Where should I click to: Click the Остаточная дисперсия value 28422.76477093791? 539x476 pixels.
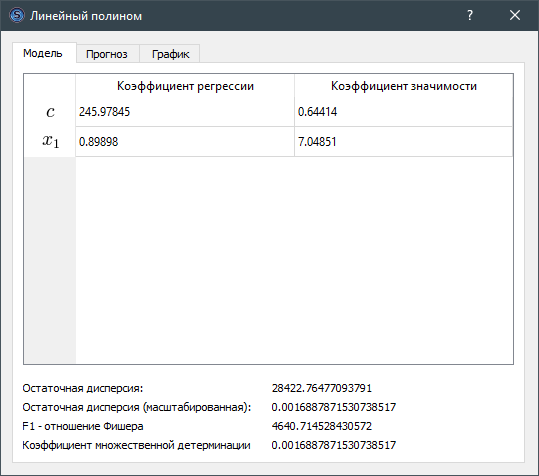[322, 388]
